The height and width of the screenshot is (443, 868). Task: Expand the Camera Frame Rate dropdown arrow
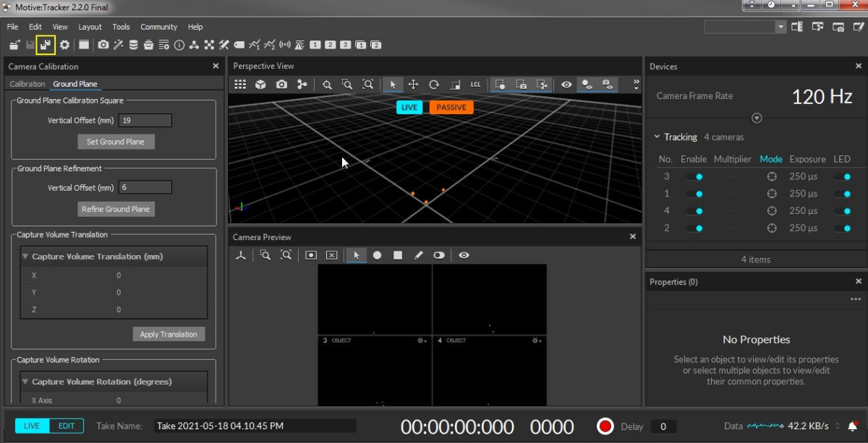[757, 118]
